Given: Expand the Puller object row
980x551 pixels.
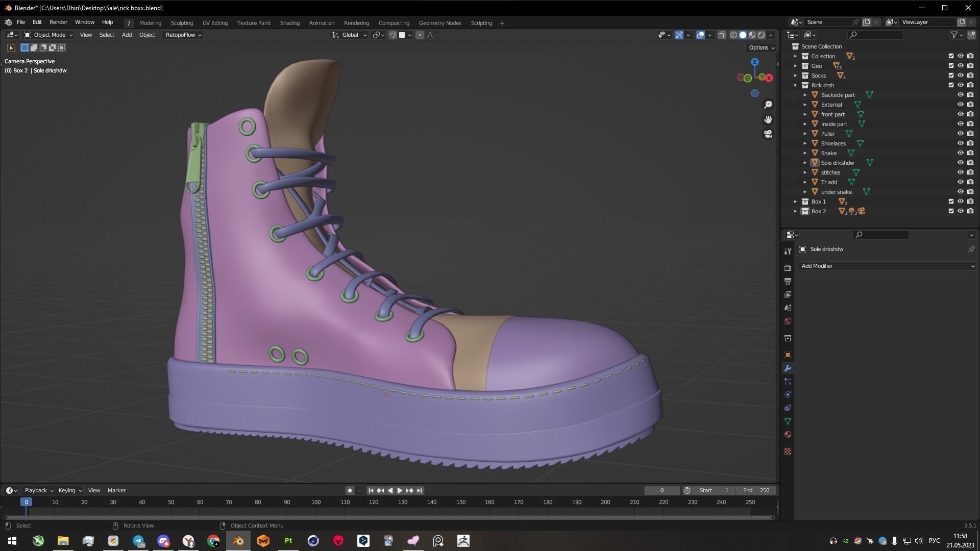Looking at the screenshot, I should click(x=805, y=134).
